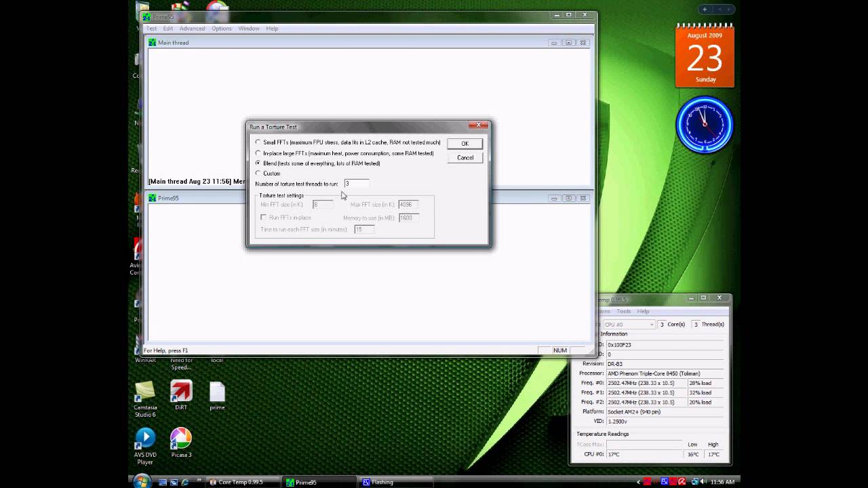Click the blue analog clock gadget
Viewport: 868px width, 488px height.
[x=705, y=125]
